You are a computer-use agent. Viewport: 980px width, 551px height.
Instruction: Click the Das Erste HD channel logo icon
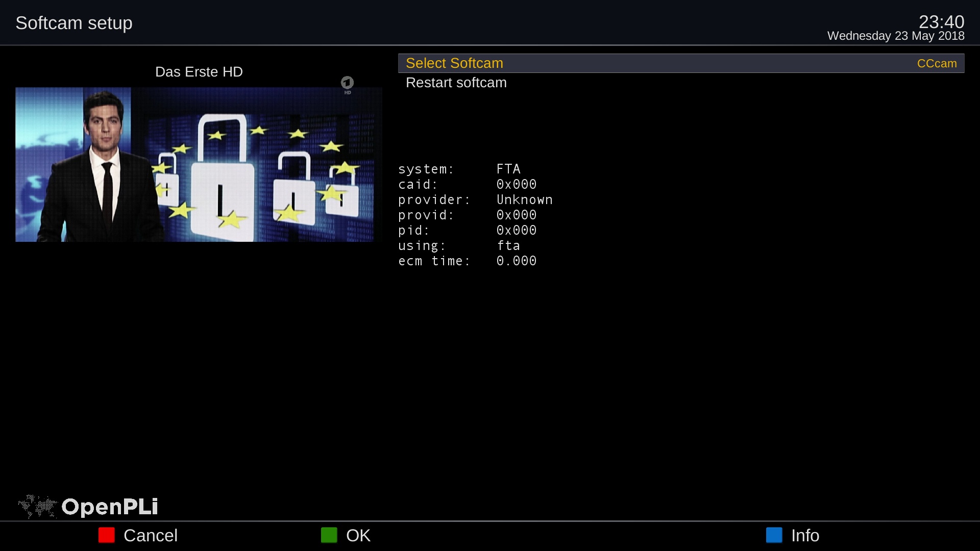click(347, 85)
